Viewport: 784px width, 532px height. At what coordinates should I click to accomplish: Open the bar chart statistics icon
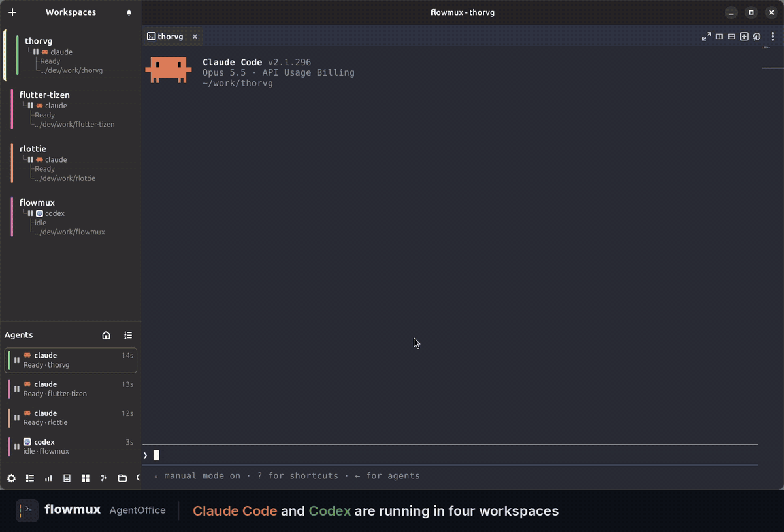pyautogui.click(x=48, y=478)
